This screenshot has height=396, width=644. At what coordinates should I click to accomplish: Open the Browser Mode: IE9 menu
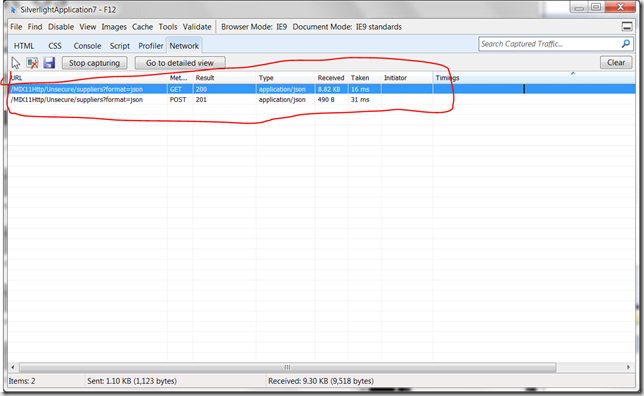(x=254, y=27)
